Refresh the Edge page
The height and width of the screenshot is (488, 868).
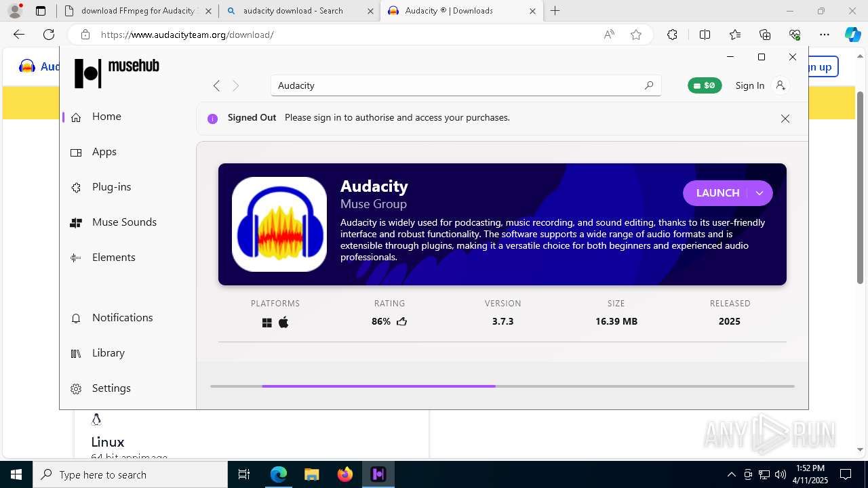click(49, 35)
